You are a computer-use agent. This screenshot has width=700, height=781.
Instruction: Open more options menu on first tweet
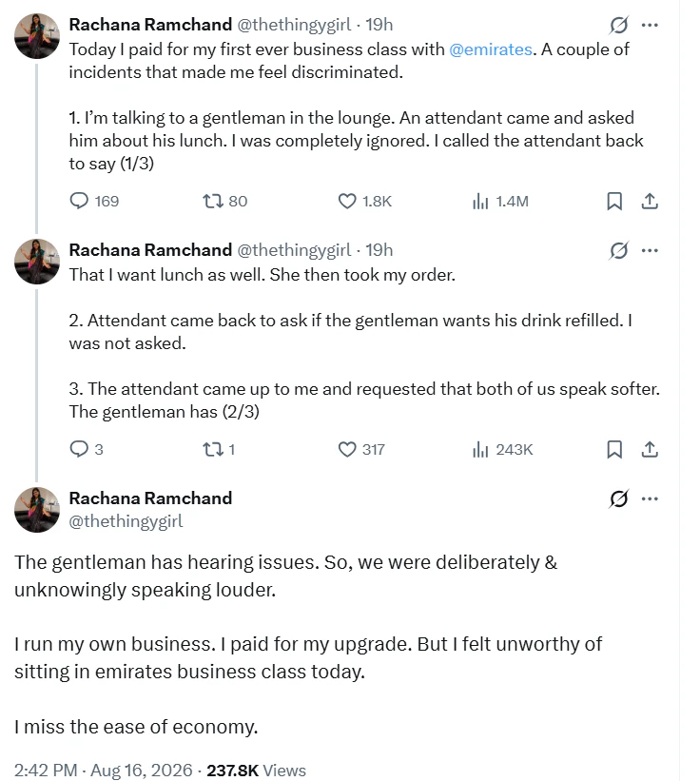(650, 25)
